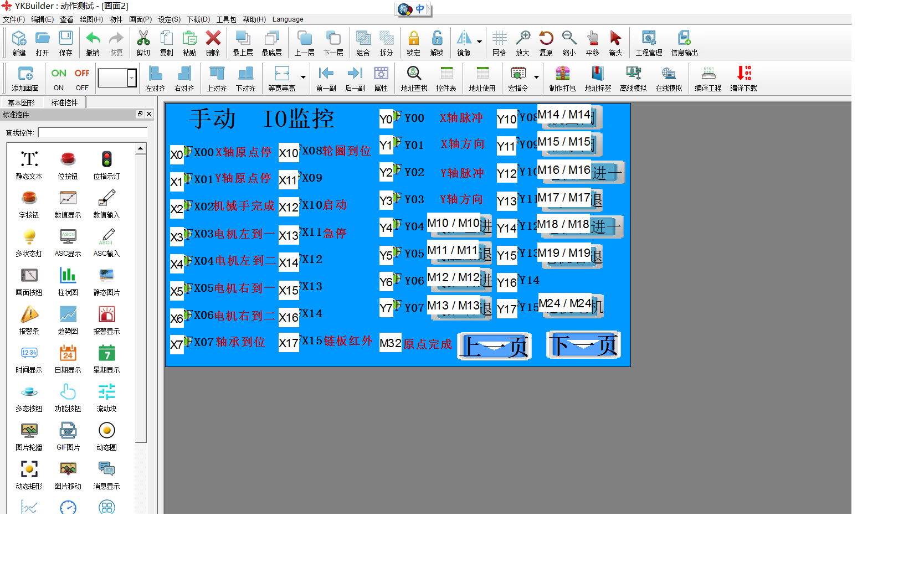Zoom in with 放大 magnifier icon
Viewport: 924px width, 573px height.
(x=522, y=43)
